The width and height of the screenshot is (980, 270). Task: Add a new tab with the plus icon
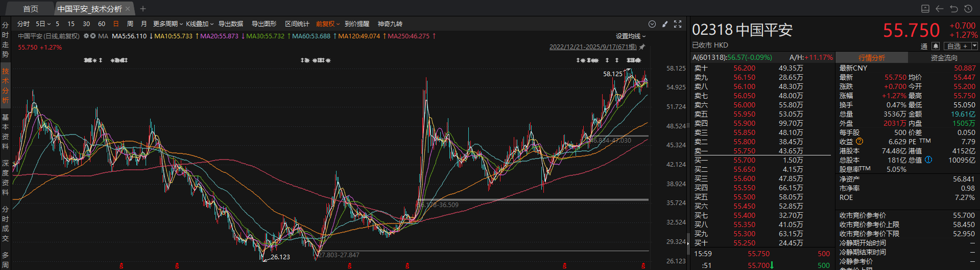point(143,9)
